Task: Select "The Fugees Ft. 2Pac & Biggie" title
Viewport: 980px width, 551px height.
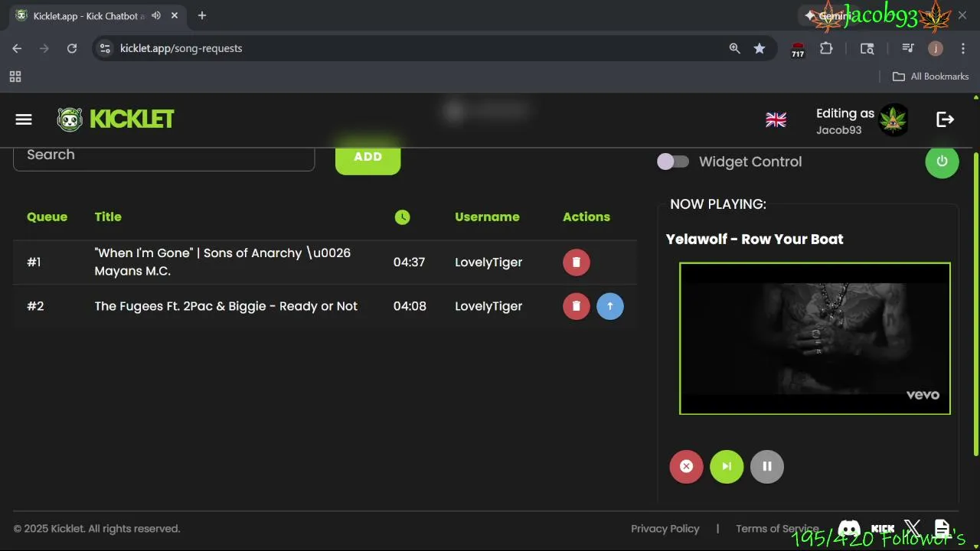Action: point(226,306)
